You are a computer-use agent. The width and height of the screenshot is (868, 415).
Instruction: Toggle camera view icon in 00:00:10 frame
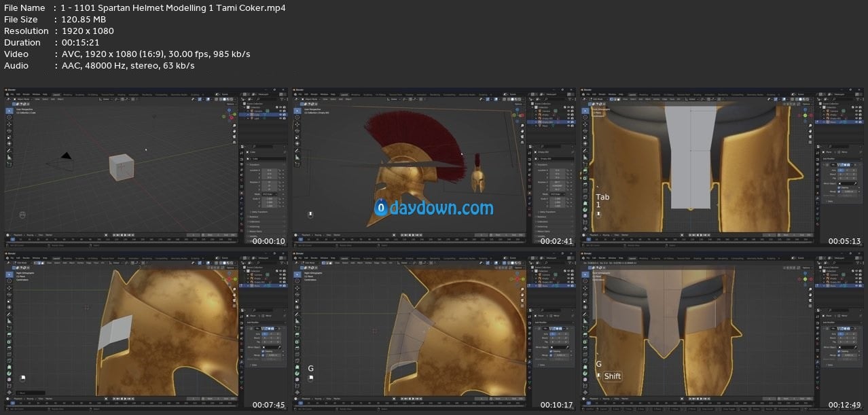(x=234, y=137)
